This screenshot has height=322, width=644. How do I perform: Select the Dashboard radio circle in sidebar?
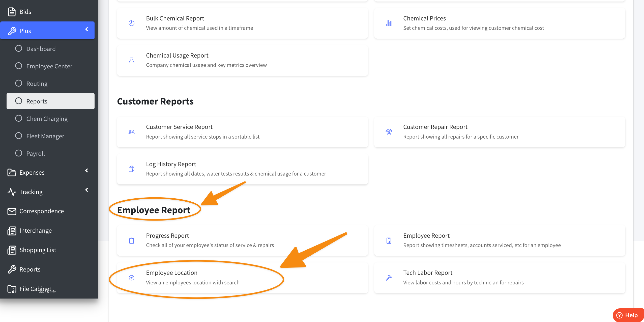[19, 48]
